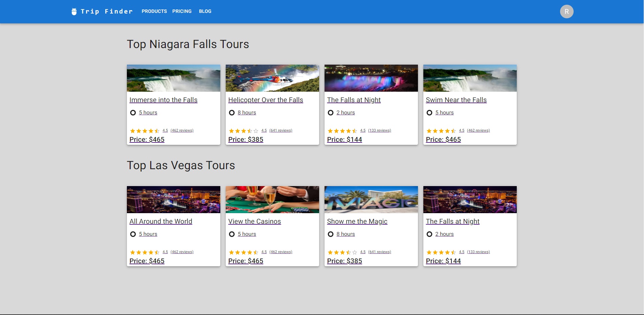Open the Products menu item

[x=154, y=12]
